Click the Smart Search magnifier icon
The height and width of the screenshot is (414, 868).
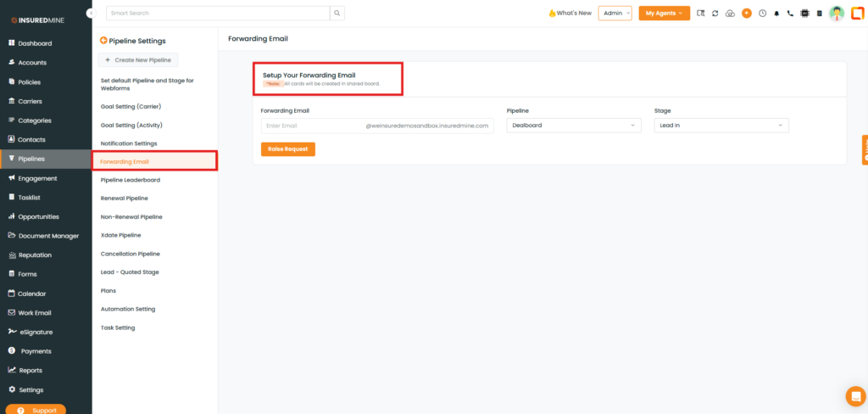pyautogui.click(x=337, y=14)
